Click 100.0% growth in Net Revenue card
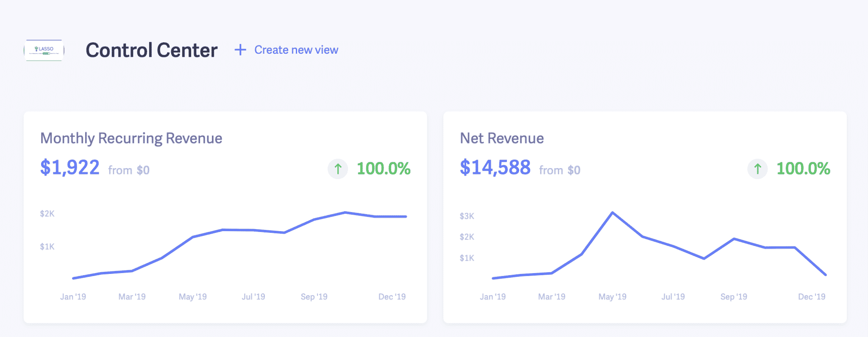This screenshot has height=337, width=868. click(x=803, y=168)
